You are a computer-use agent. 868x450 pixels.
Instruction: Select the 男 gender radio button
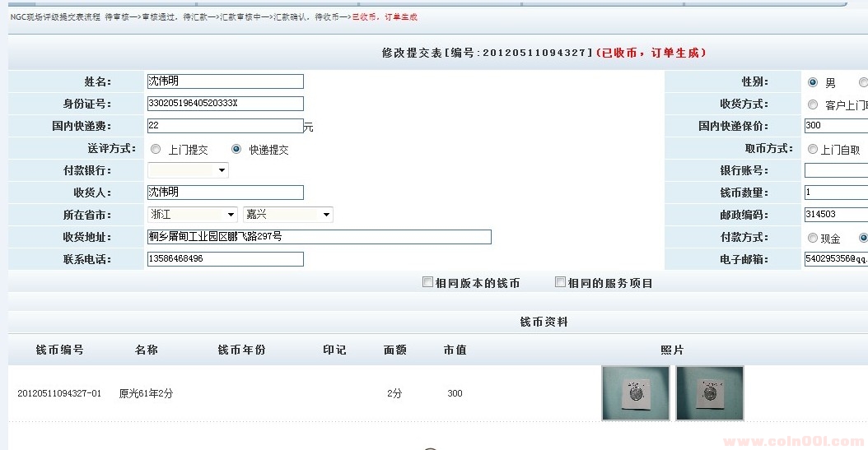coord(813,82)
